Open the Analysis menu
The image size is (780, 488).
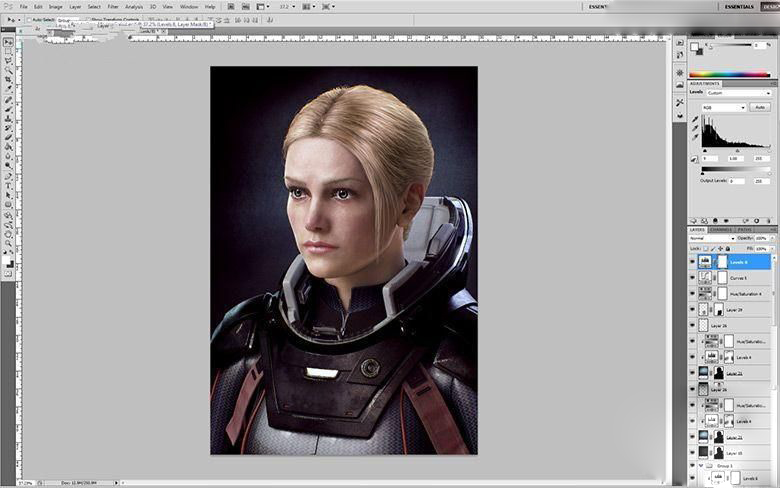pos(134,7)
